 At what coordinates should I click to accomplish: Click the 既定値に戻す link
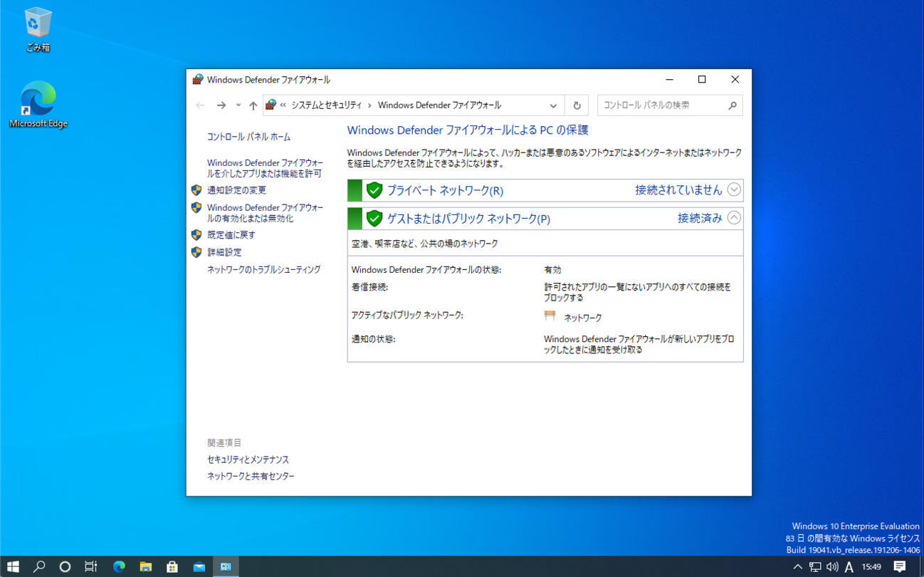(x=231, y=235)
